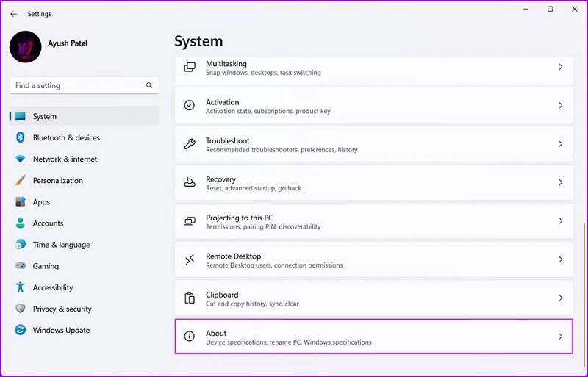588x377 pixels.
Task: Click the Network & internet Wi-Fi icon
Action: point(20,159)
